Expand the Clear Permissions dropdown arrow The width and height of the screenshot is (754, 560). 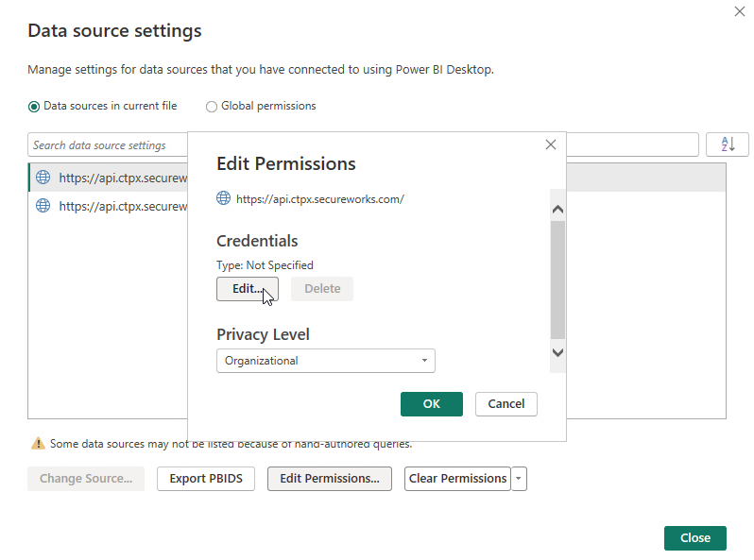pos(519,479)
